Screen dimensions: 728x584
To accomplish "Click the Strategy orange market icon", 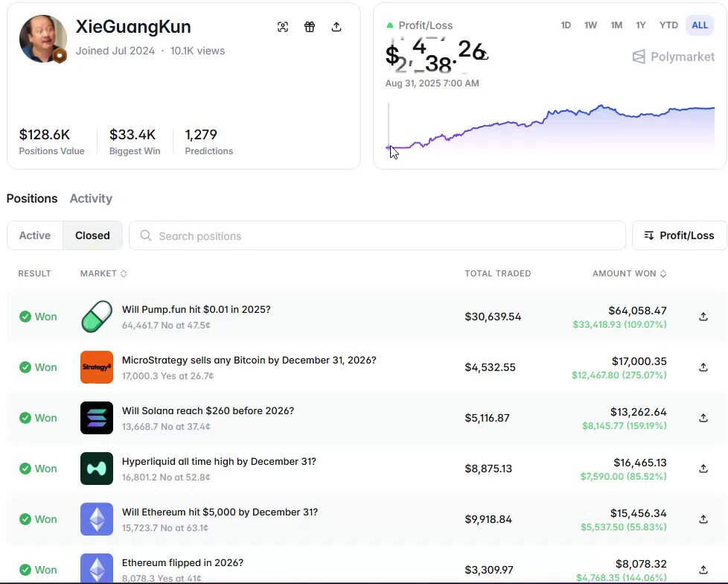I will tap(97, 367).
